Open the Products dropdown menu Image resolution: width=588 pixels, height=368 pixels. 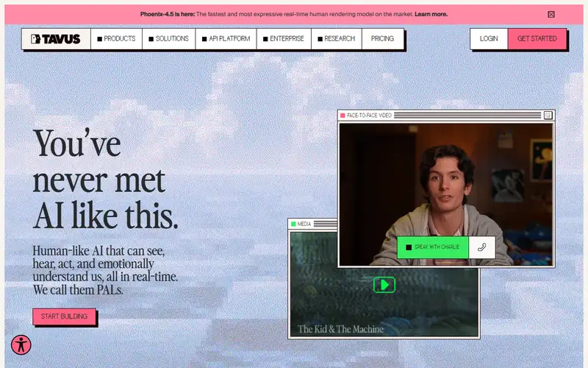pos(116,39)
